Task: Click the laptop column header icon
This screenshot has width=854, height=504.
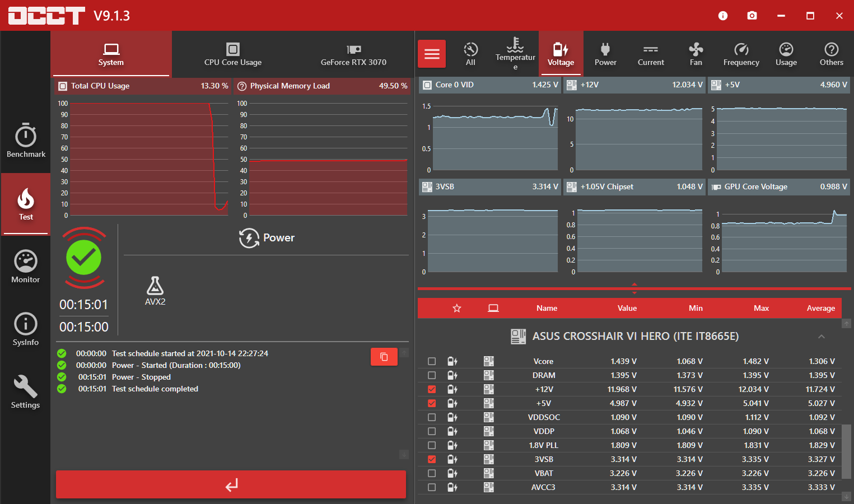Action: (x=493, y=308)
